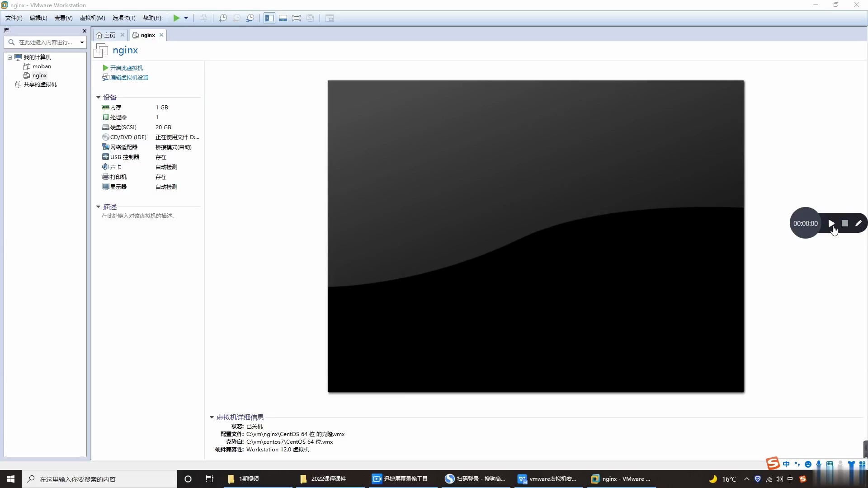Collapse 我的计算机 tree node
This screenshot has height=488, width=868.
[9, 57]
